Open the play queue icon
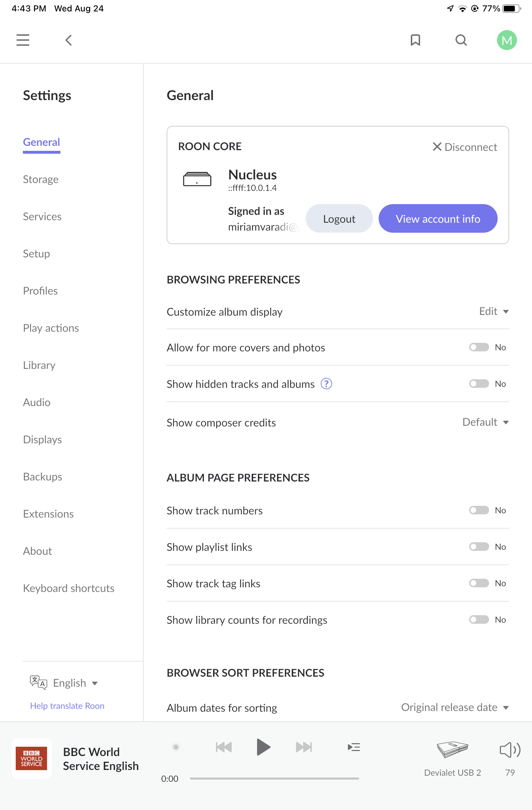Screen dimensions: 532x810 pos(354,747)
